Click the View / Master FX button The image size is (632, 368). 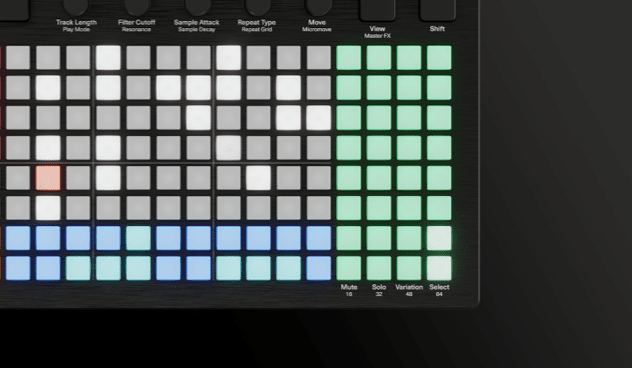(x=377, y=10)
